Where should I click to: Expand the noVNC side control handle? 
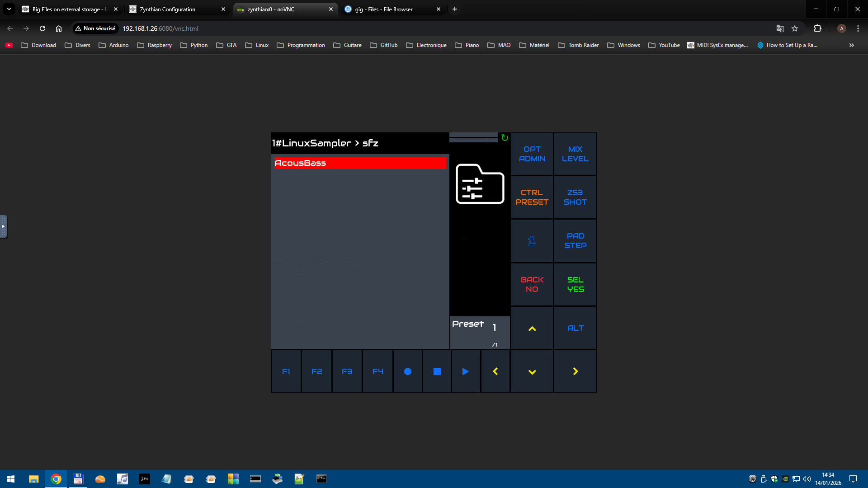click(3, 226)
